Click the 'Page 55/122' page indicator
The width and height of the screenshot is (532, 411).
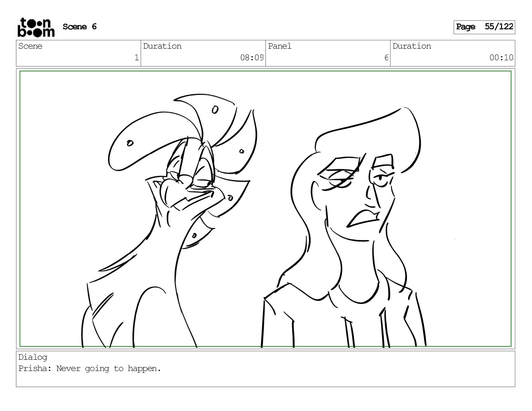point(484,27)
